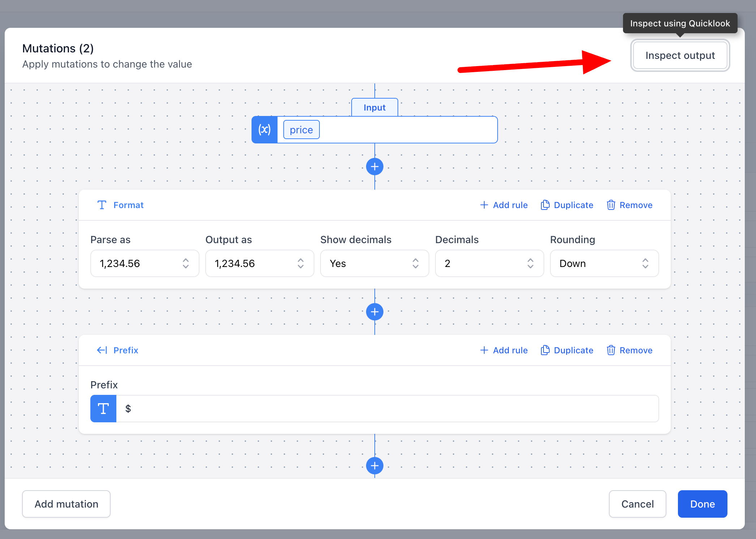Click the Format T icon in card header
Screen dimensions: 756x539
tap(102, 205)
